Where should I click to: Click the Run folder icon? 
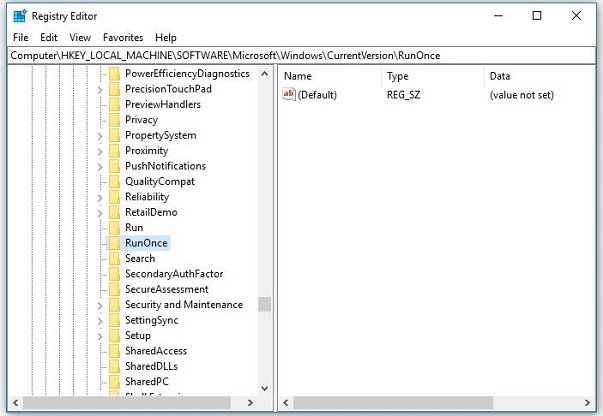[114, 227]
